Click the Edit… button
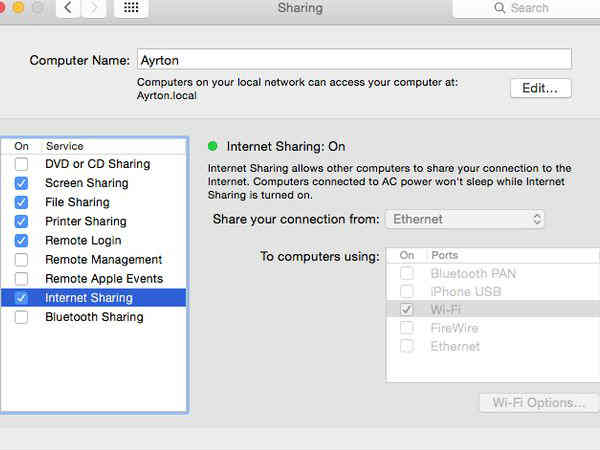 pos(540,88)
